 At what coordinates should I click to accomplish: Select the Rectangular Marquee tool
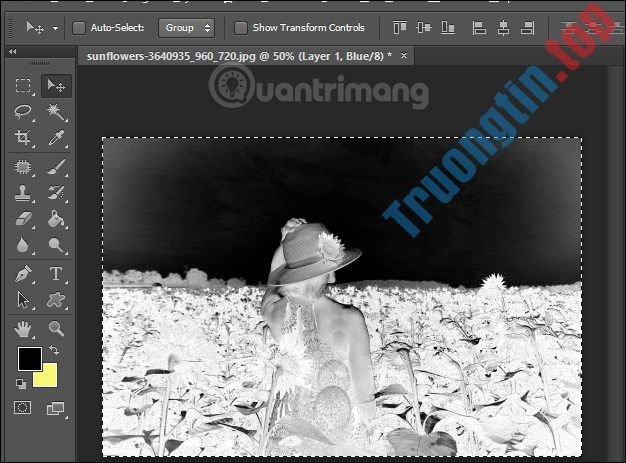(23, 86)
